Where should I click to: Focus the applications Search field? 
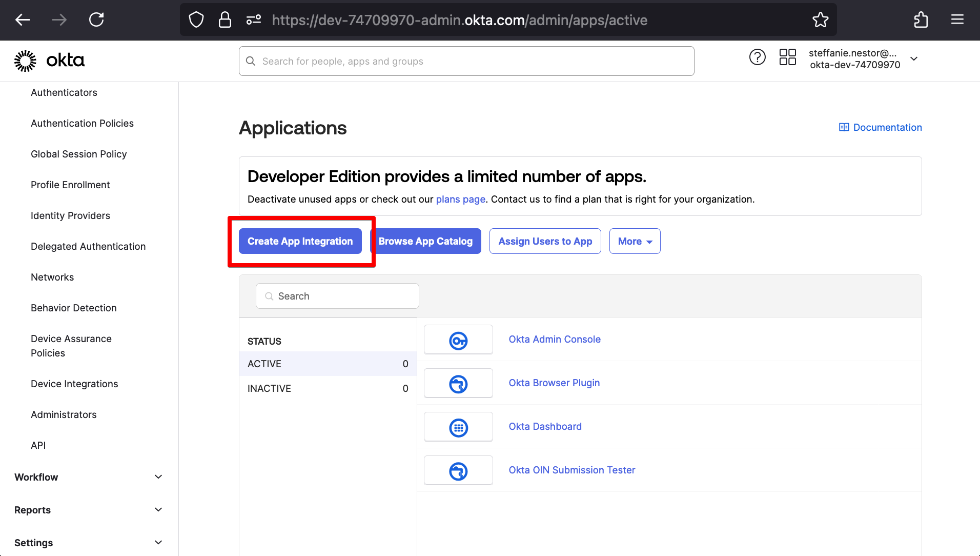coord(337,296)
